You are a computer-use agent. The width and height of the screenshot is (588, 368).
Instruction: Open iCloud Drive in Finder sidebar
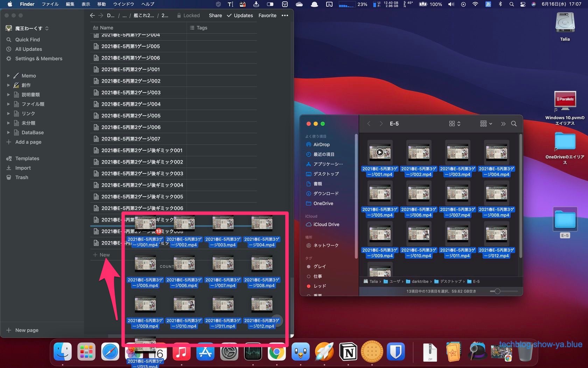coord(326,224)
